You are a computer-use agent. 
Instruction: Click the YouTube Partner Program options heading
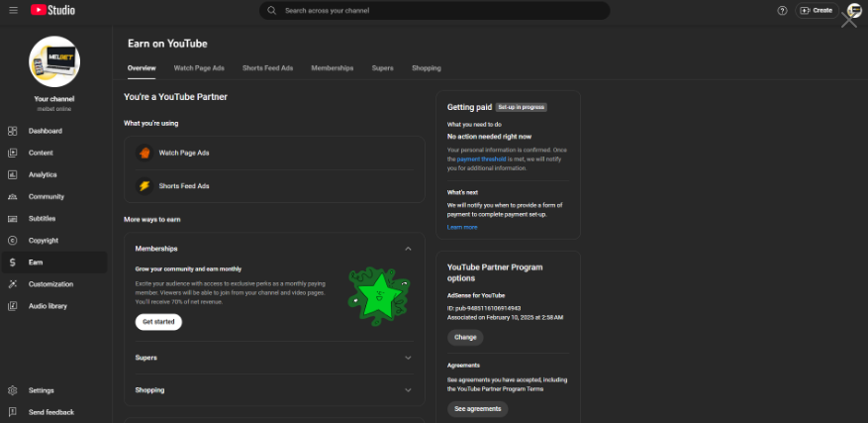pyautogui.click(x=495, y=272)
